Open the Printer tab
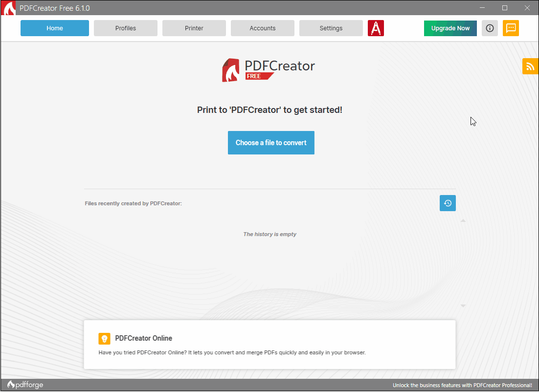This screenshot has height=392, width=539. click(x=194, y=28)
